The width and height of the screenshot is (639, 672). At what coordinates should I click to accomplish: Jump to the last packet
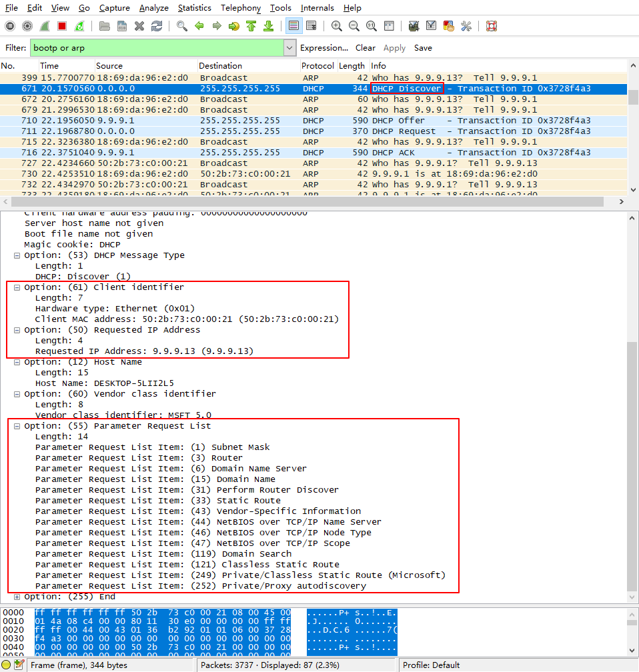pos(268,26)
